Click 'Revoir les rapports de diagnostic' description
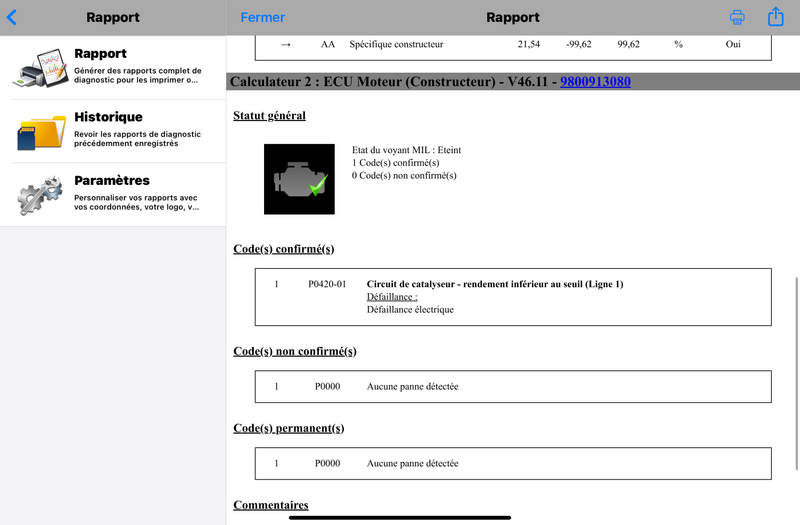800x525 pixels. [137, 139]
